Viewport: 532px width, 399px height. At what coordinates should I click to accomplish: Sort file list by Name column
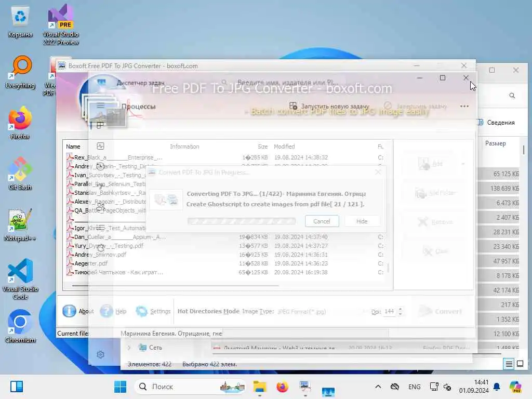pyautogui.click(x=73, y=147)
